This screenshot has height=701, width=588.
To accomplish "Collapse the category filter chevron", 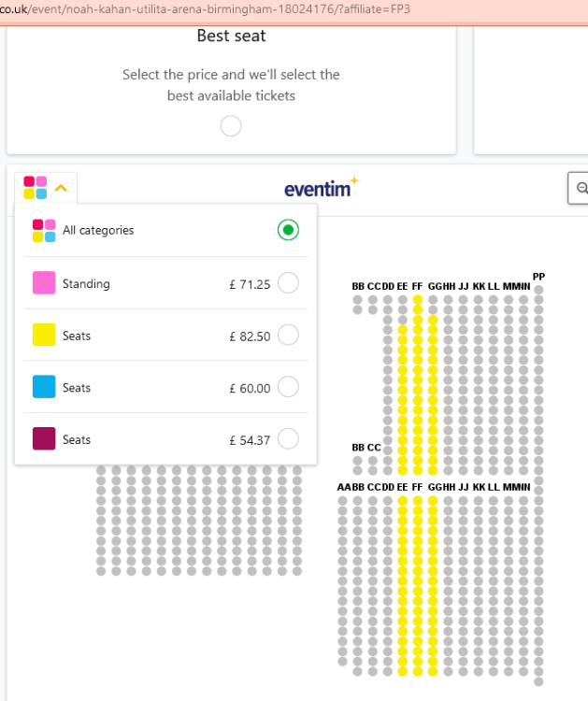I will click(61, 188).
